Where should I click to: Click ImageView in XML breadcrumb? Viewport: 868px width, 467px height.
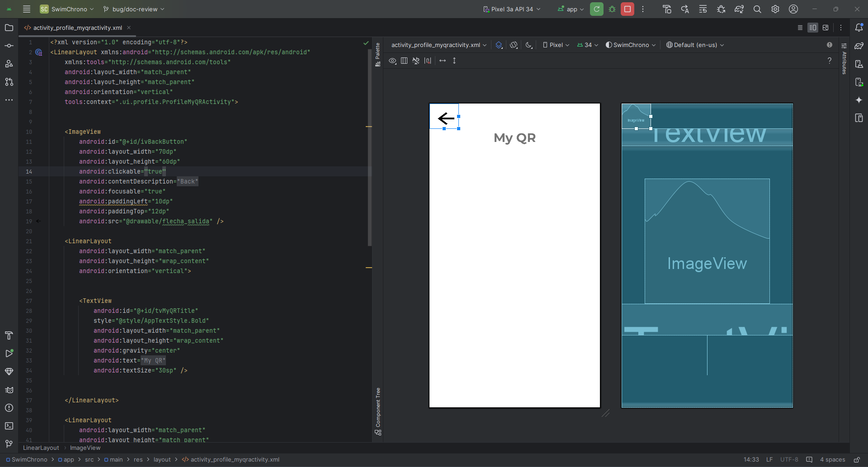point(85,448)
